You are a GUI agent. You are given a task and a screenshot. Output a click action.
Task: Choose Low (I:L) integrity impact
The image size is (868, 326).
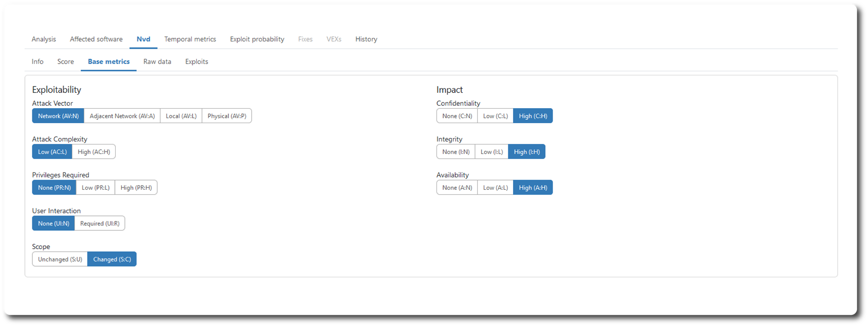491,152
